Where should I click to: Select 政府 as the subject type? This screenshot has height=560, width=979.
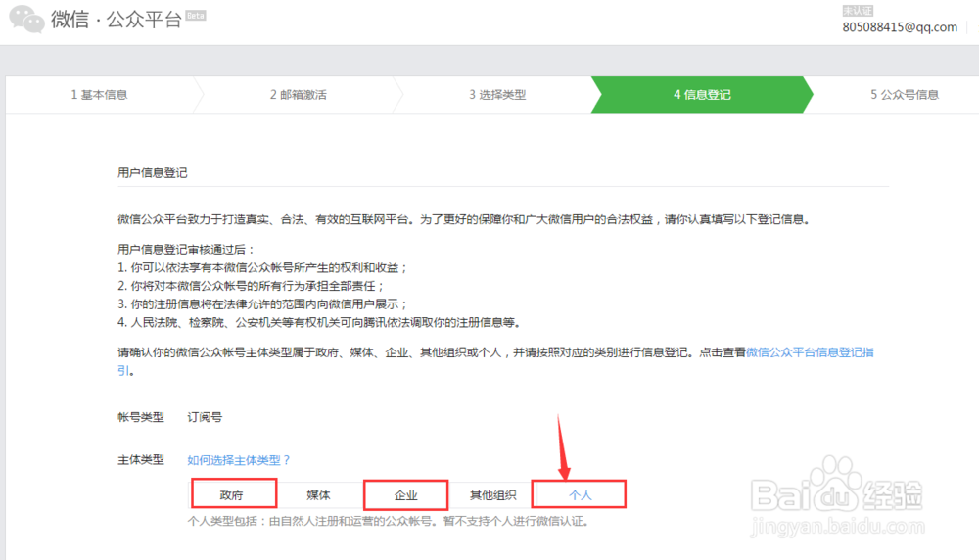click(x=234, y=494)
